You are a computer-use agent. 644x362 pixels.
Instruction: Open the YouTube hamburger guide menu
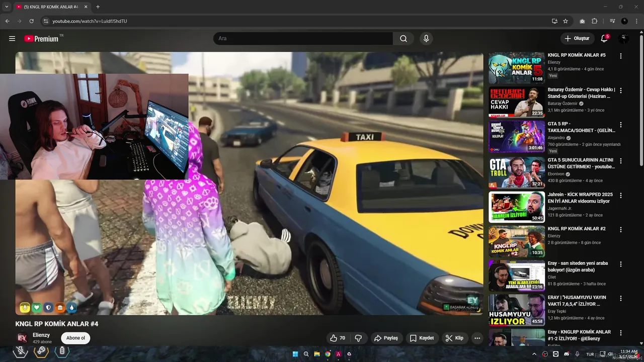(12, 39)
